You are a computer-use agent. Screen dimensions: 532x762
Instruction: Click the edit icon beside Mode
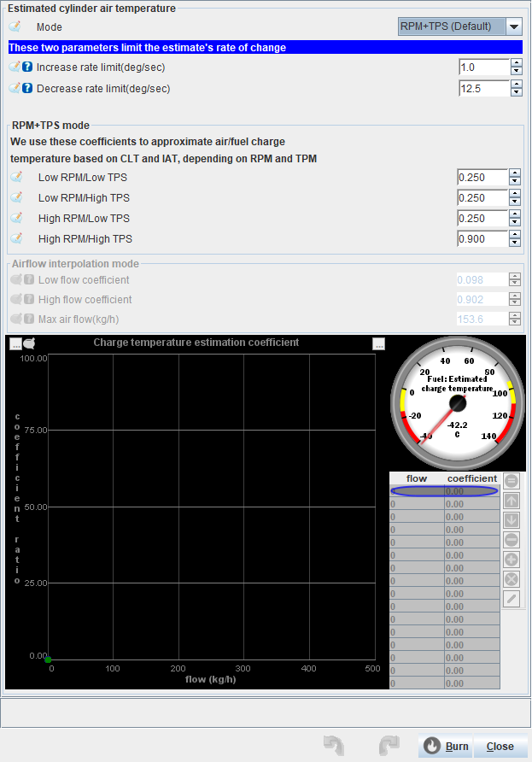15,26
